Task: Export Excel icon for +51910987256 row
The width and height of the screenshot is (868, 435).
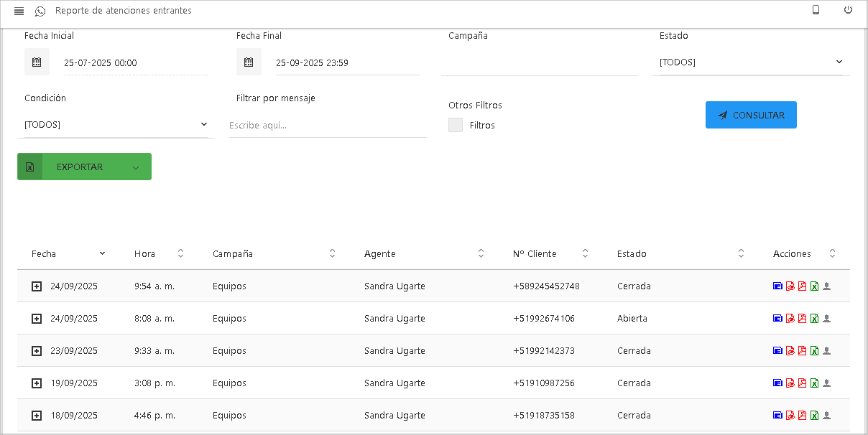Action: click(814, 383)
